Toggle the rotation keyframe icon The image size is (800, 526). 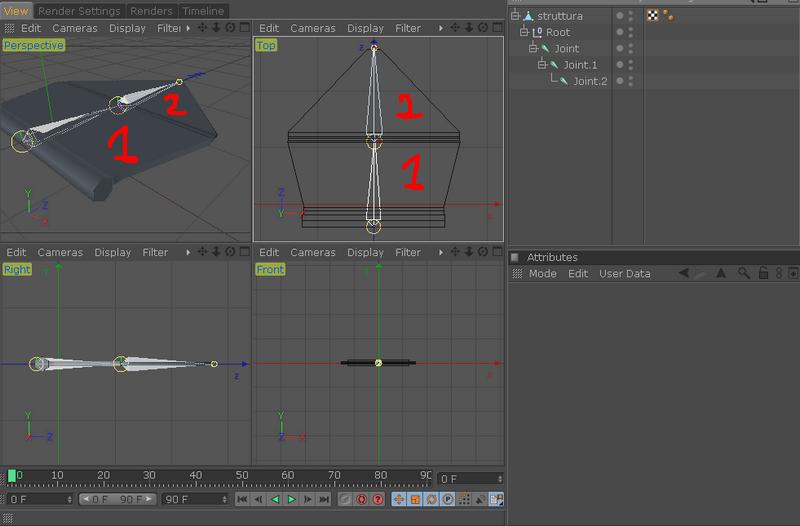[x=431, y=499]
